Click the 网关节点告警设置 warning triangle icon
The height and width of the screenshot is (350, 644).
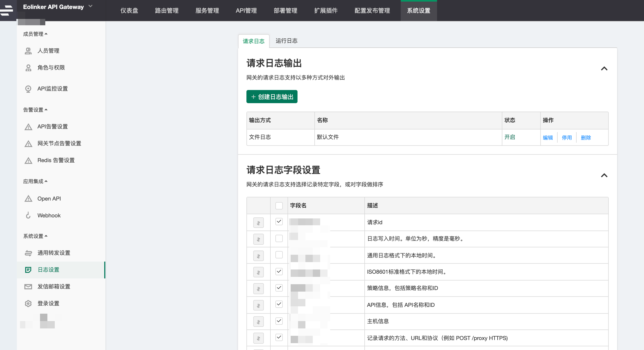tap(28, 144)
